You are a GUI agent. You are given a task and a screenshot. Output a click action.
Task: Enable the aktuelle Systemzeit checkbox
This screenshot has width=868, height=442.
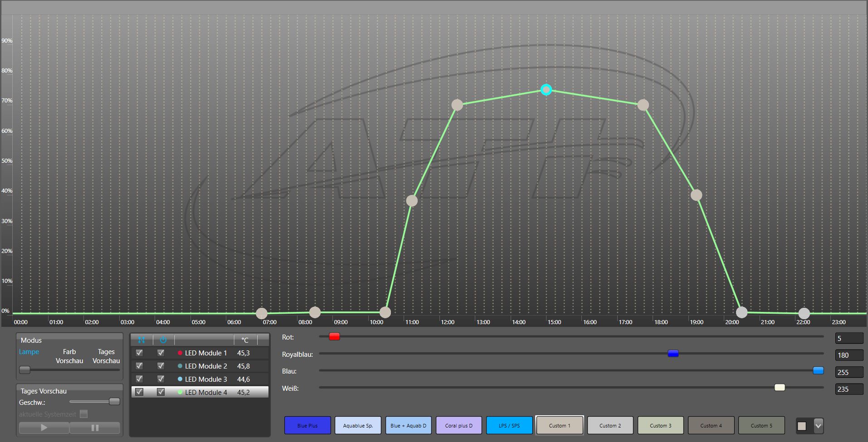point(83,414)
